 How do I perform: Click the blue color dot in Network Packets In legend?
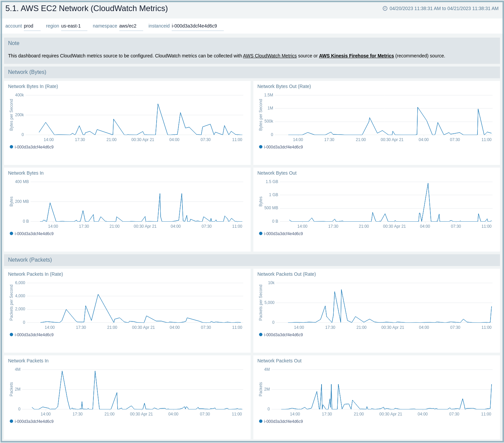[x=11, y=421]
